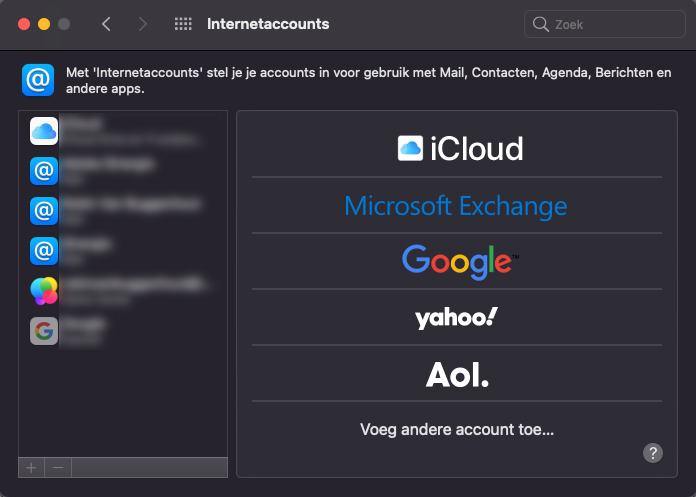Image resolution: width=696 pixels, height=497 pixels.
Task: Remove account with the minus button
Action: pyautogui.click(x=58, y=467)
